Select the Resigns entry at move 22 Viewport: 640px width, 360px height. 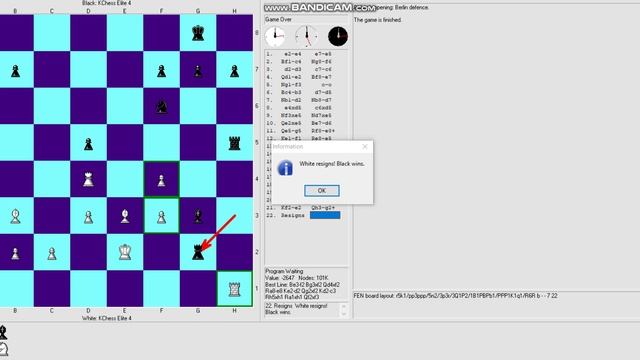292,216
